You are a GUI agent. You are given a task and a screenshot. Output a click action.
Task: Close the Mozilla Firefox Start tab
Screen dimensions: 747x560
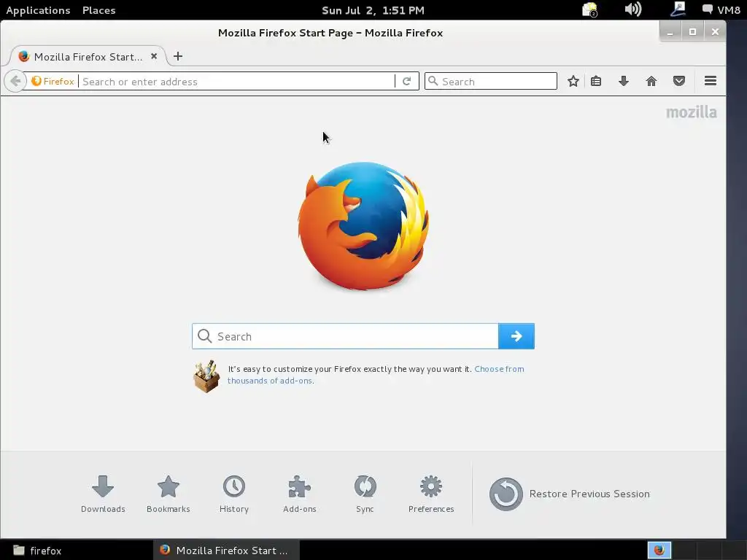[x=154, y=56]
